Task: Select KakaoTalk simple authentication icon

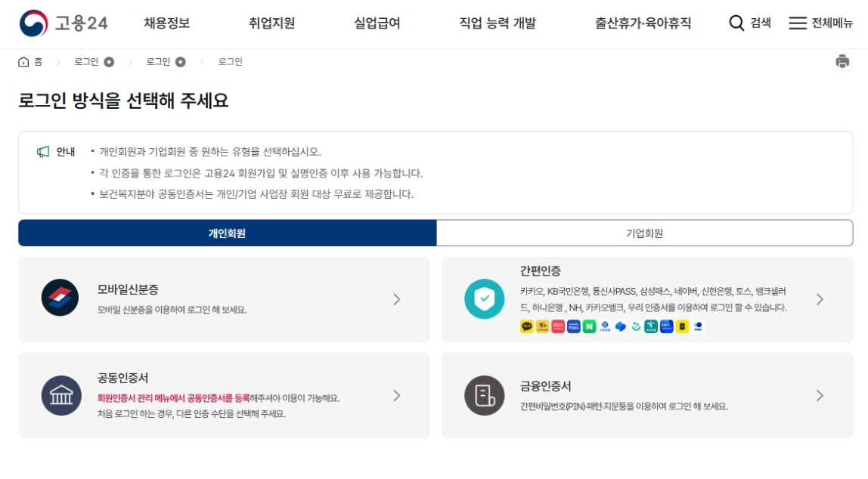Action: point(525,326)
